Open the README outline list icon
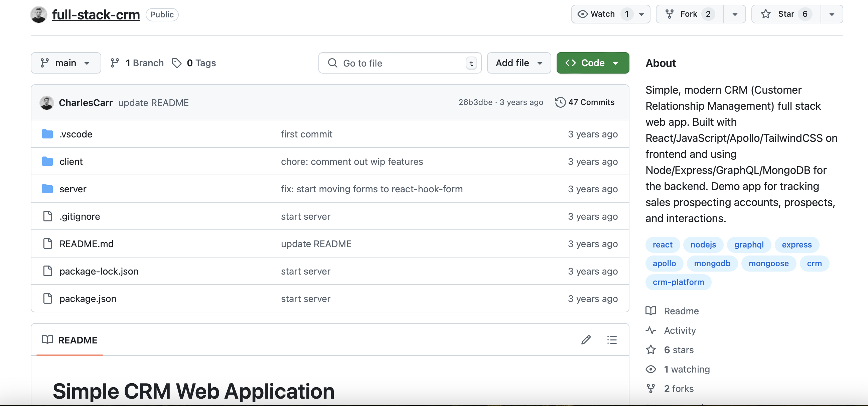The width and height of the screenshot is (868, 406). click(x=612, y=339)
